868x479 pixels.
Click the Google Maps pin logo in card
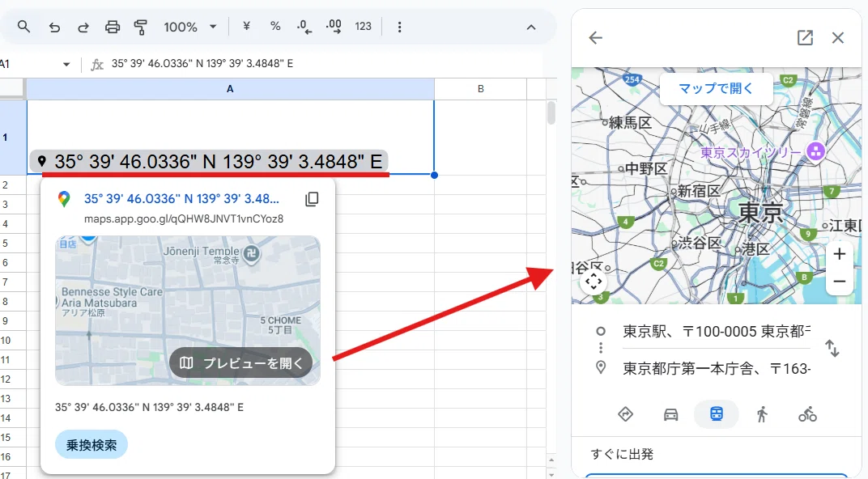pos(64,199)
